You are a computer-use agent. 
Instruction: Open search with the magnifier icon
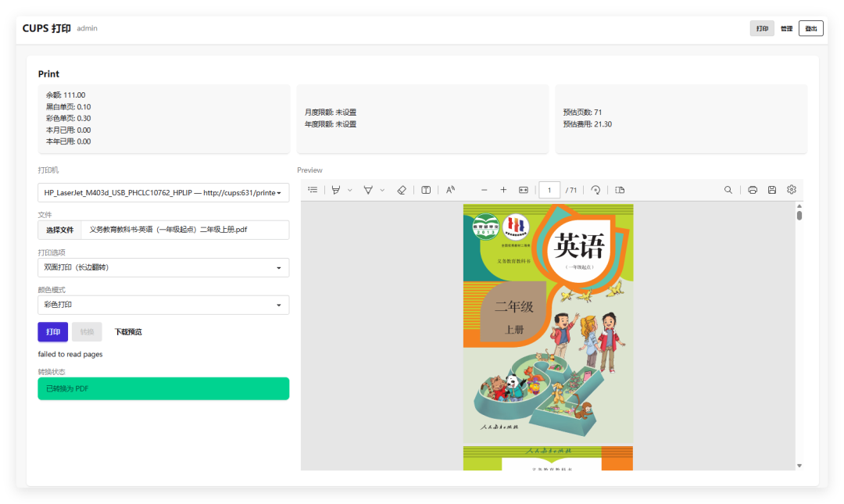728,190
